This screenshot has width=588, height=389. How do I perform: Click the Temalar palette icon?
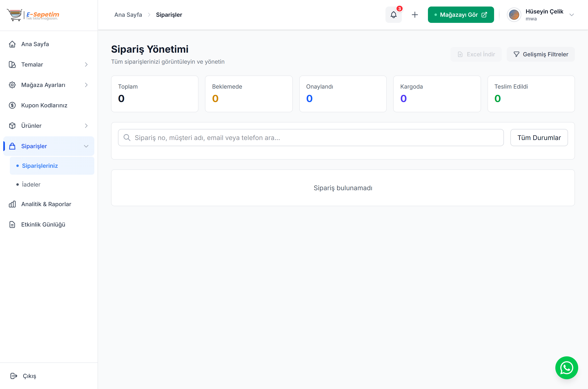point(12,64)
